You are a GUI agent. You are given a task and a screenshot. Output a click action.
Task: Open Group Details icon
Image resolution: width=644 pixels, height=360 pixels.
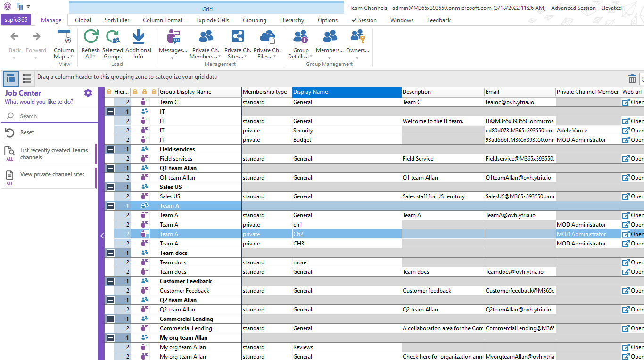(x=301, y=37)
